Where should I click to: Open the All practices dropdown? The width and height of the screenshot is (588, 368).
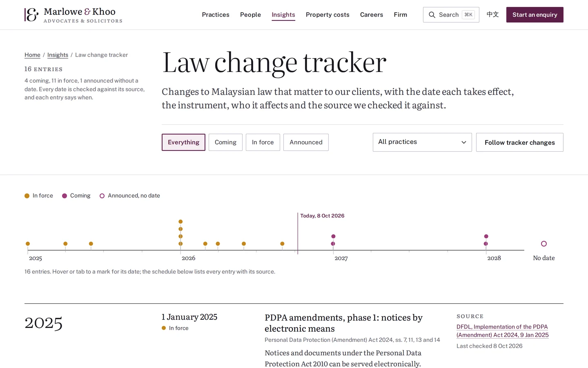coord(422,142)
